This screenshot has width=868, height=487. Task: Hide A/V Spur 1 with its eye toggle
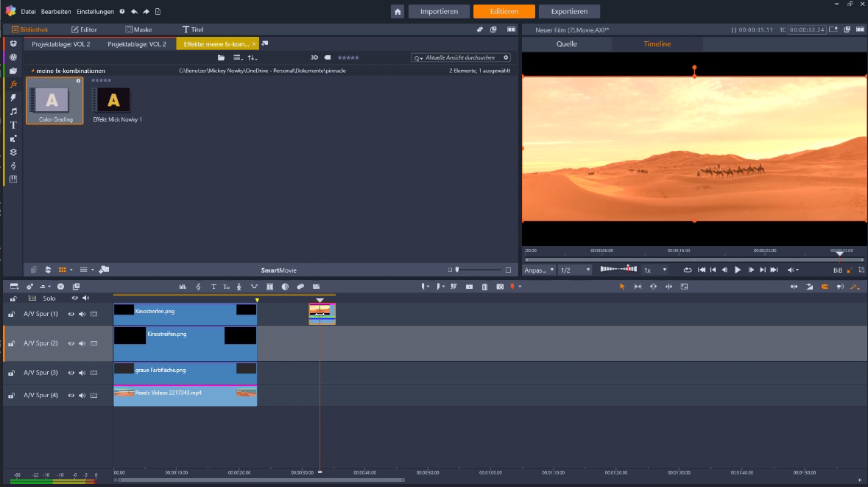tap(71, 313)
